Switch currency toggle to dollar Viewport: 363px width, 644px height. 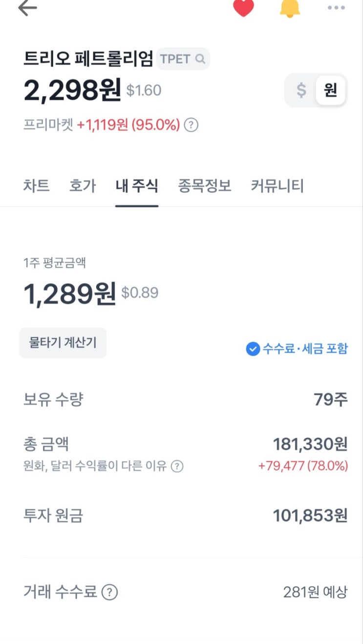pos(301,90)
